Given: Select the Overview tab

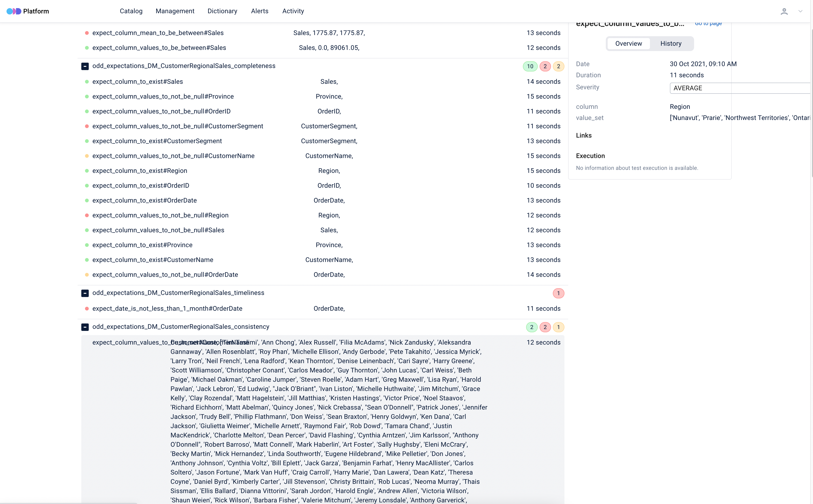Looking at the screenshot, I should 628,44.
